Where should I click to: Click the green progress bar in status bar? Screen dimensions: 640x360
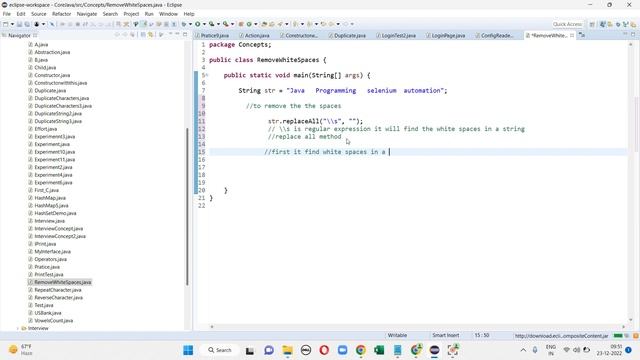point(618,336)
